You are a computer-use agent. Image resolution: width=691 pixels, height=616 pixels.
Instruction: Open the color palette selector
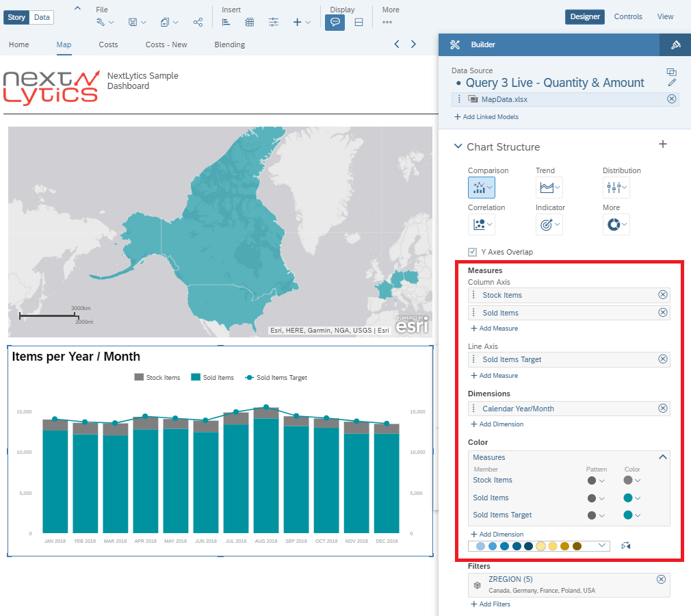(538, 546)
